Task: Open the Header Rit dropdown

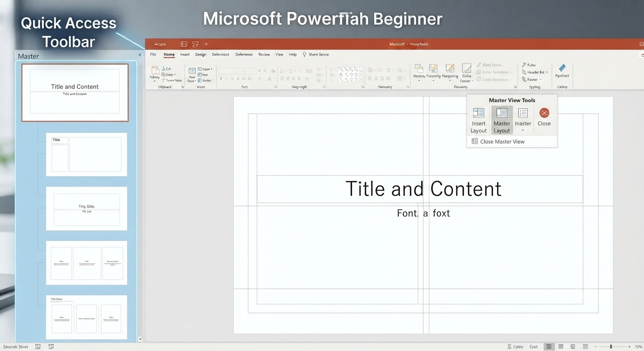Action: [x=535, y=72]
